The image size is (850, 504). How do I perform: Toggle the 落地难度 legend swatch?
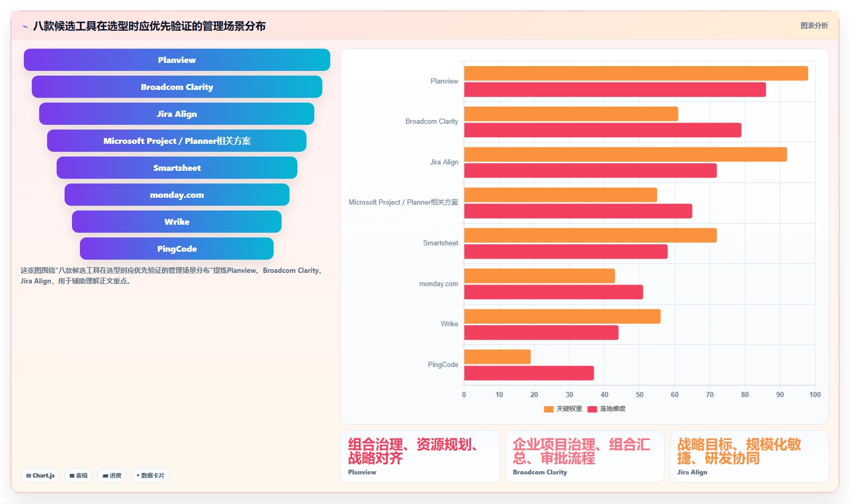[592, 409]
